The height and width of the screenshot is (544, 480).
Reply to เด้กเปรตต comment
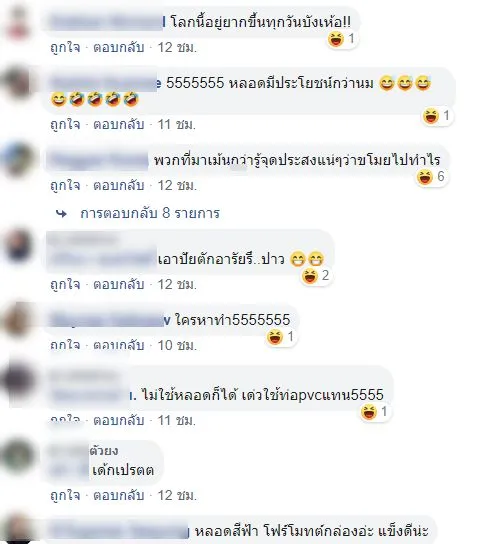pos(119,495)
